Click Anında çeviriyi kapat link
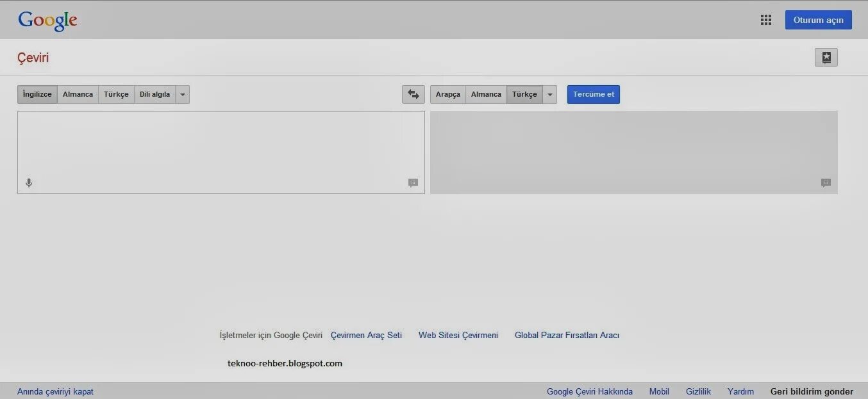 point(56,391)
